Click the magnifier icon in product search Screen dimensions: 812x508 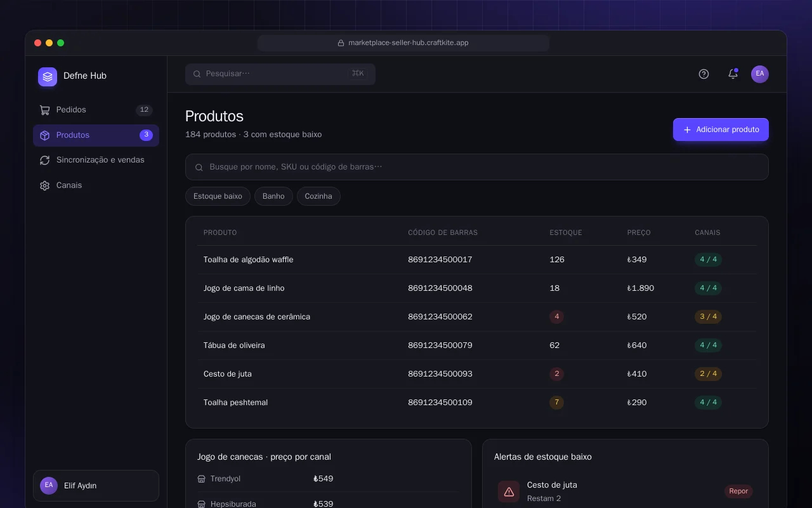[x=199, y=167]
